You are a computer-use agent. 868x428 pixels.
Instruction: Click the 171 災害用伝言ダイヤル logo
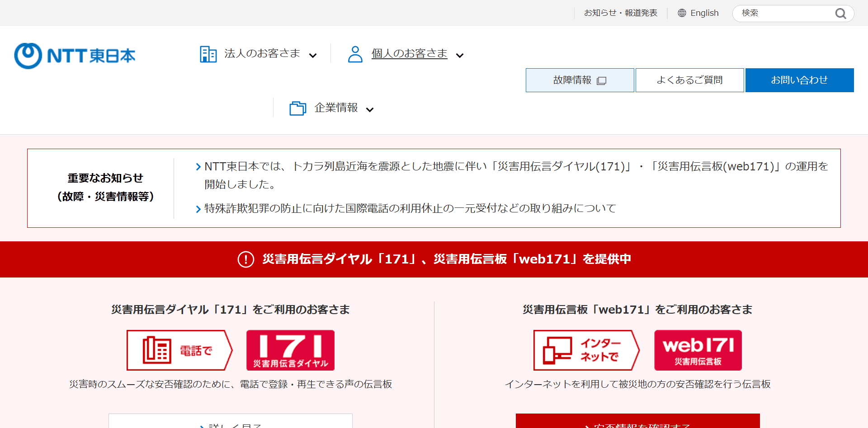[290, 350]
